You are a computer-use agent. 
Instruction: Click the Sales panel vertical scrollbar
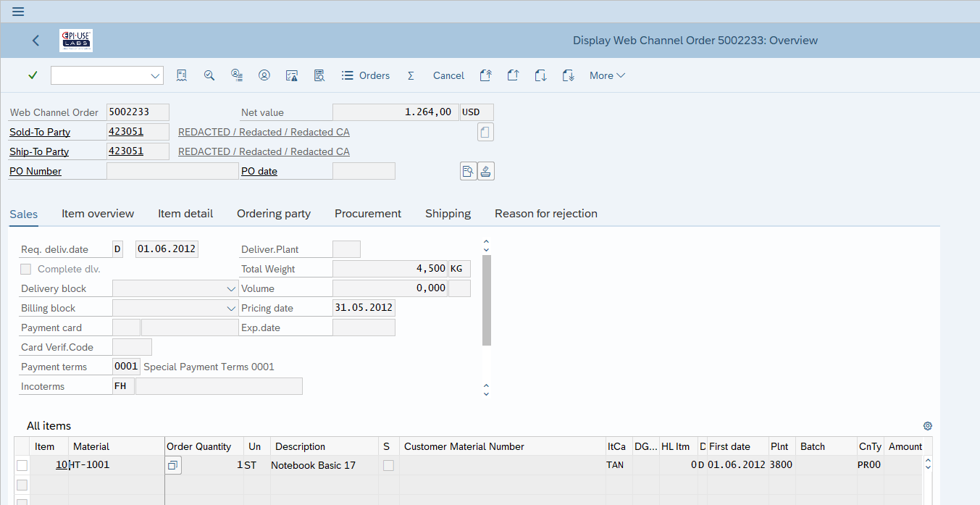[486, 300]
